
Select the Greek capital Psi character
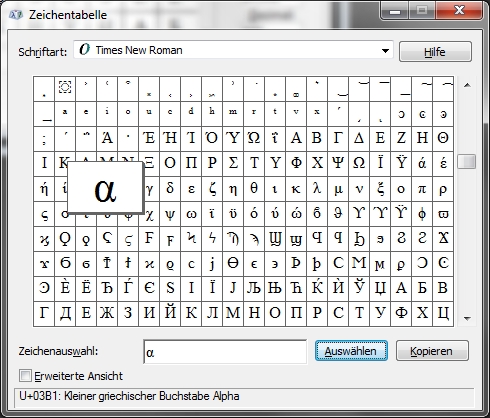point(338,164)
